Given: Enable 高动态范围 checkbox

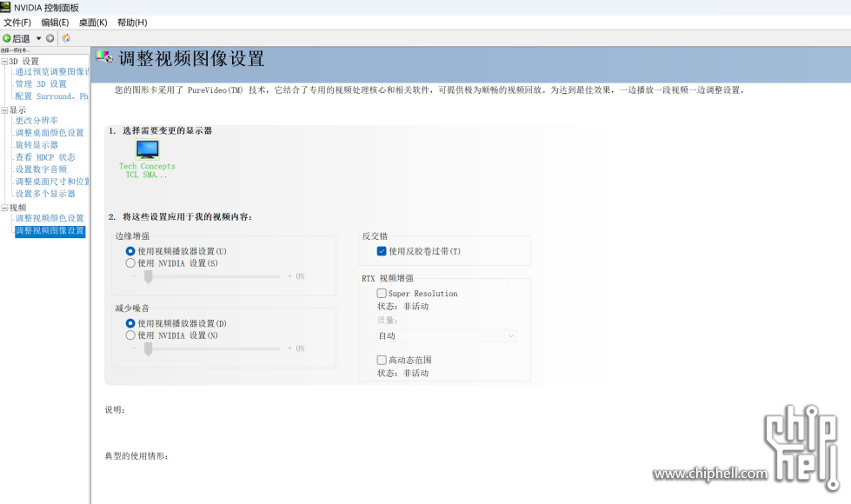Looking at the screenshot, I should click(x=382, y=361).
